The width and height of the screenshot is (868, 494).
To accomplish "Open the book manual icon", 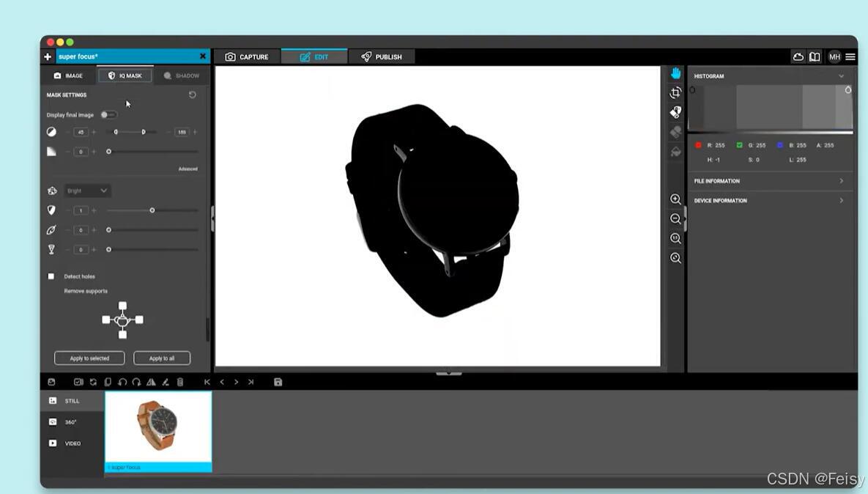I will click(815, 56).
